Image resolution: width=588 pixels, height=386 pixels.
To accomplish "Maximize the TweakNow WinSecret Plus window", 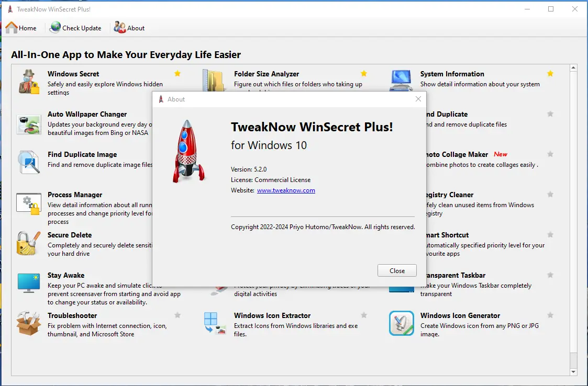I will click(x=551, y=9).
